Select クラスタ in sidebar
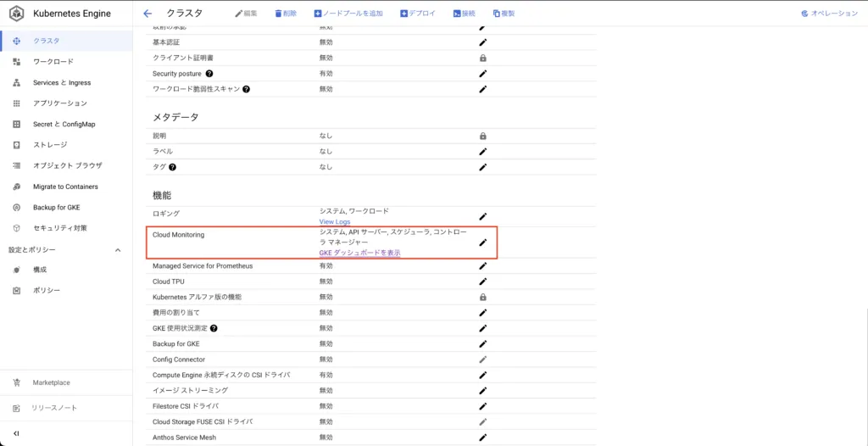This screenshot has height=446, width=868. pyautogui.click(x=66, y=41)
